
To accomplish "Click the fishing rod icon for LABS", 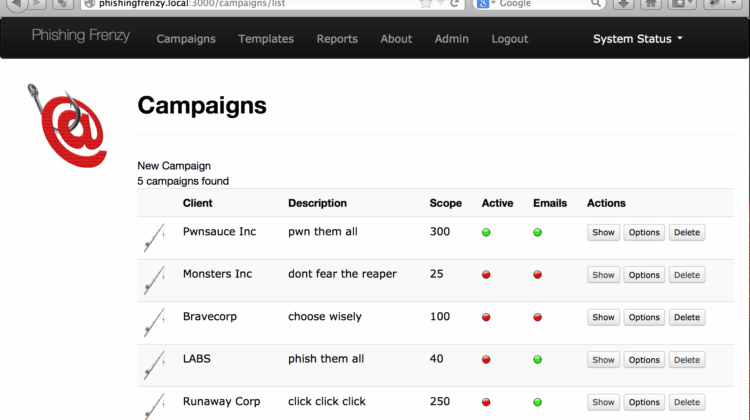I will [154, 365].
